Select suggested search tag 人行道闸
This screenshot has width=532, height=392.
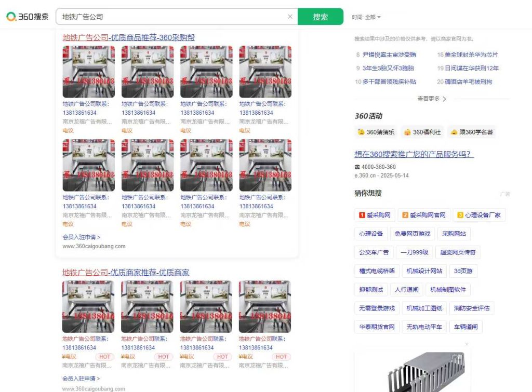point(406,290)
